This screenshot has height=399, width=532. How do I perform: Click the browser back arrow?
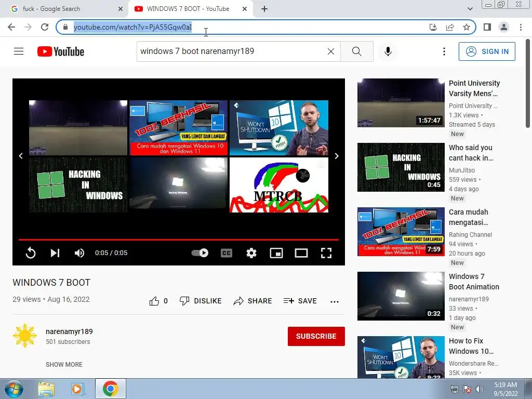pyautogui.click(x=11, y=27)
